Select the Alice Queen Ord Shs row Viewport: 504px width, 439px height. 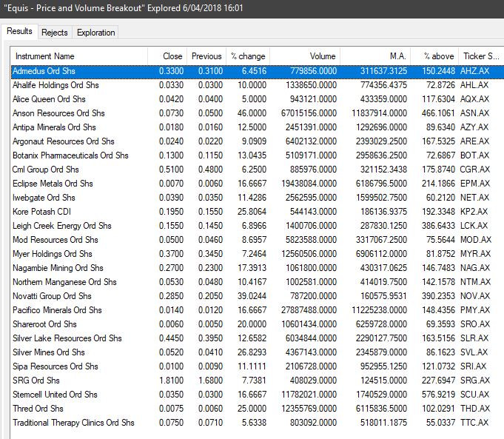pyautogui.click(x=258, y=99)
